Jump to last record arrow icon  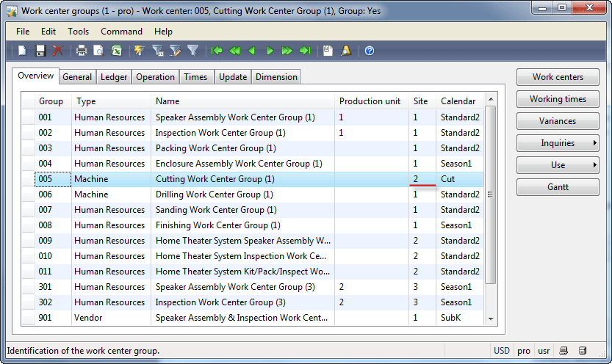tap(305, 51)
